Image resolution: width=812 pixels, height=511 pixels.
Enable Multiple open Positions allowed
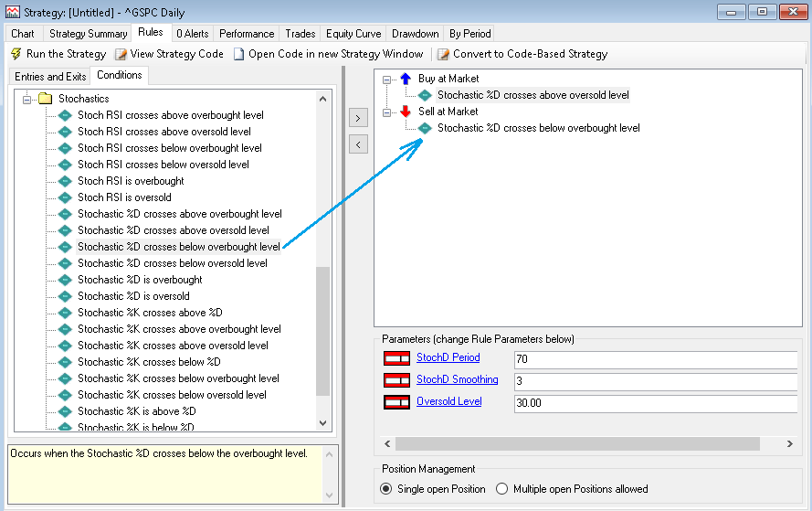click(x=501, y=489)
